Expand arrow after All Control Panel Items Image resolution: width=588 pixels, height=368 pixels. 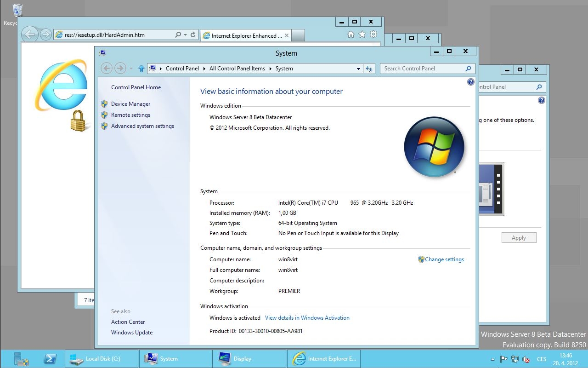(x=270, y=69)
